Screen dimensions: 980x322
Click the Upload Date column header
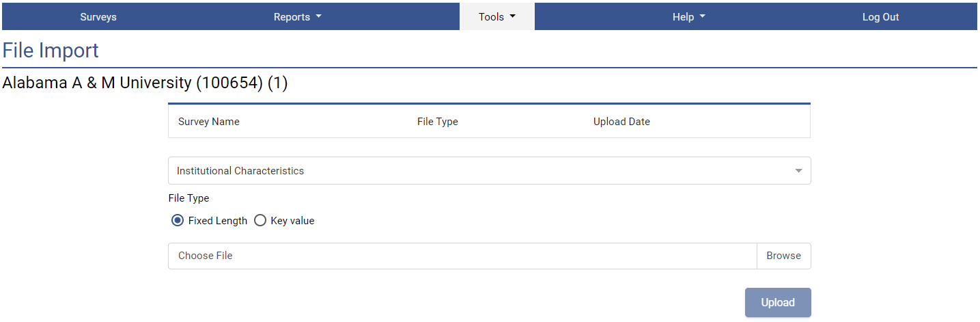point(621,122)
